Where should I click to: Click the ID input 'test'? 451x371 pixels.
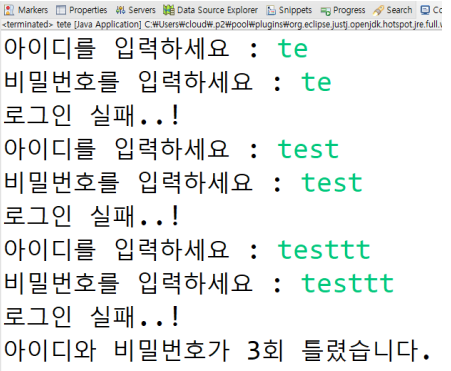point(308,149)
